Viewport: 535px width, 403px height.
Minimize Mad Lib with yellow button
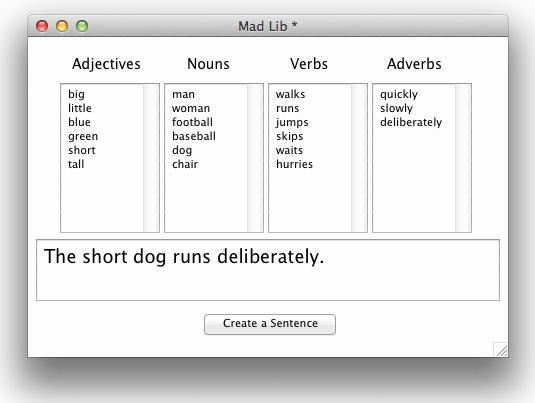click(62, 26)
